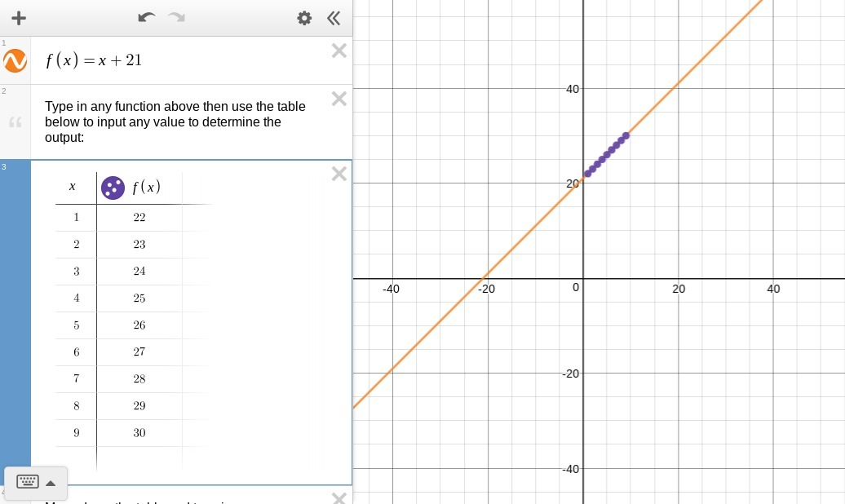
Task: Click the output value 24
Action: [x=139, y=271]
